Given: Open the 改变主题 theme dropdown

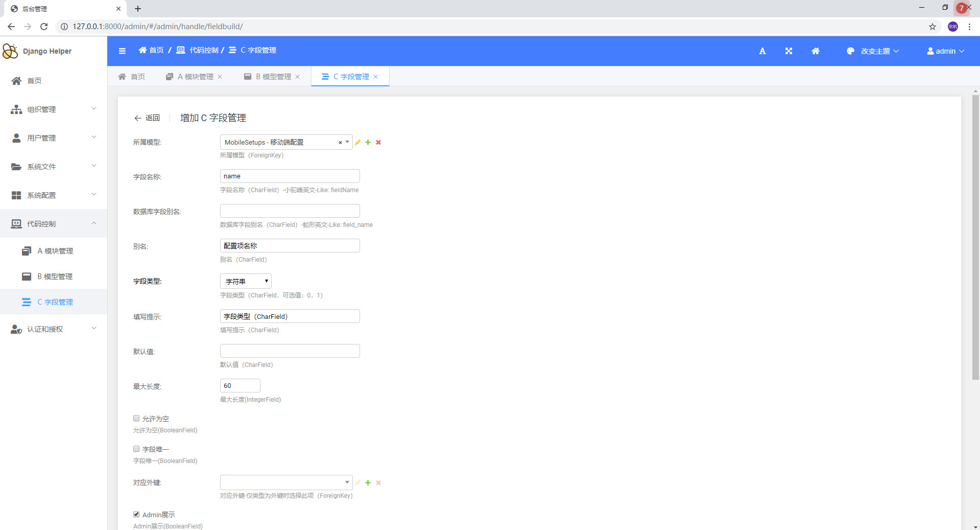Looking at the screenshot, I should coord(874,51).
